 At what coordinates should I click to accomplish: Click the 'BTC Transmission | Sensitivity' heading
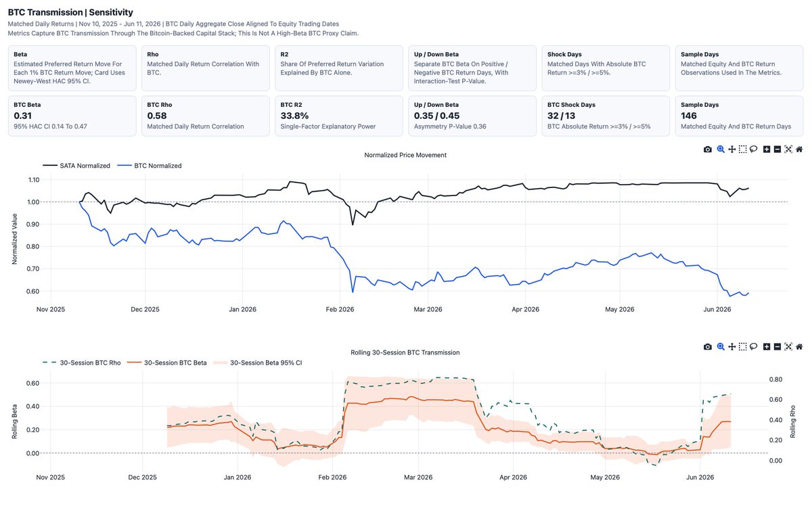pos(70,12)
